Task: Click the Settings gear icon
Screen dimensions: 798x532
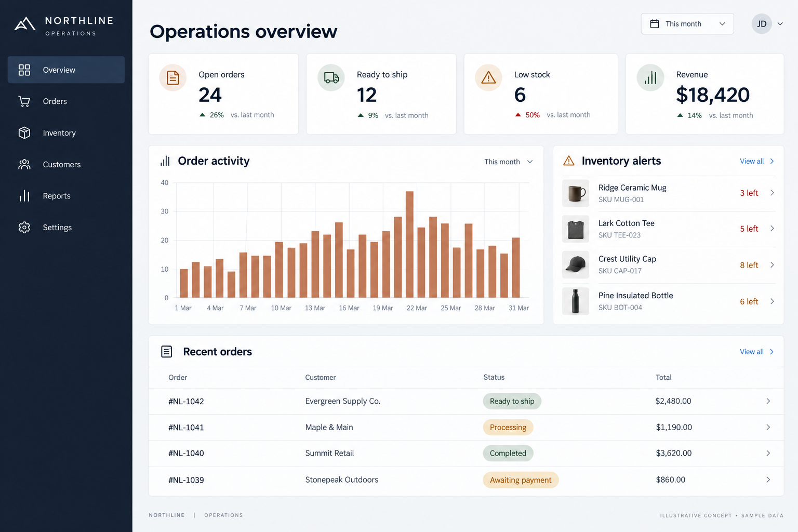Action: tap(24, 228)
